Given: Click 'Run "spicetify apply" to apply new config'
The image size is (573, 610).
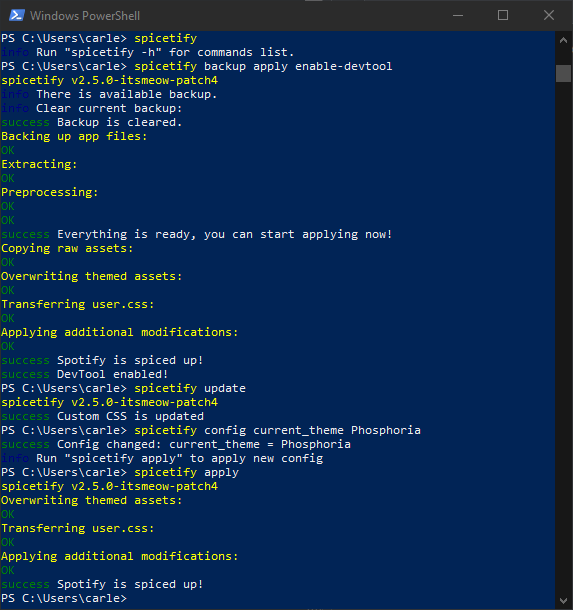Looking at the screenshot, I should tap(179, 458).
